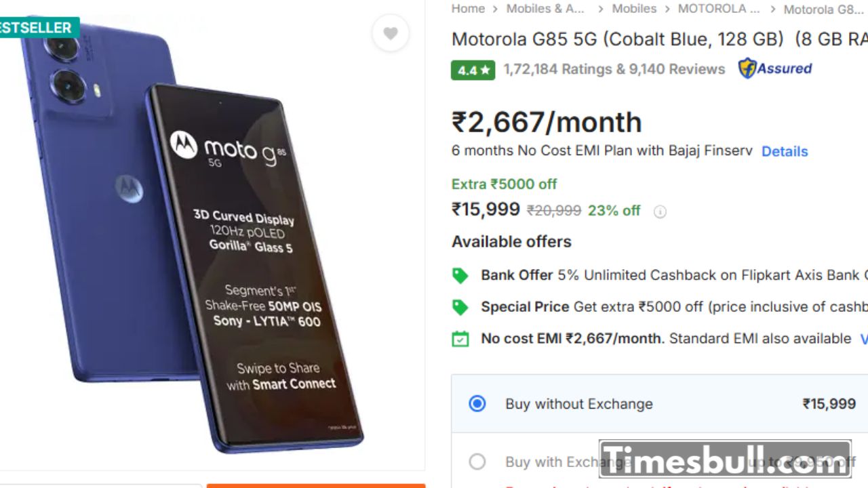Click the orange button below product image

point(316,485)
